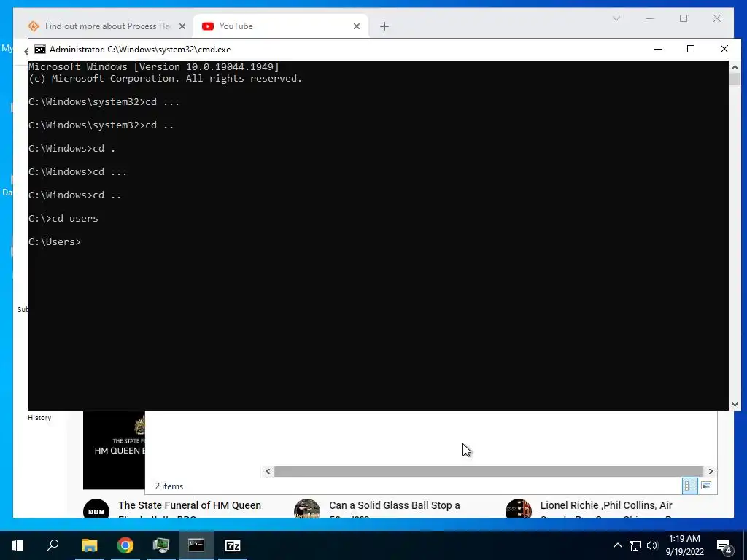Close the cmd.exe window
The height and width of the screenshot is (560, 747).
pyautogui.click(x=724, y=49)
